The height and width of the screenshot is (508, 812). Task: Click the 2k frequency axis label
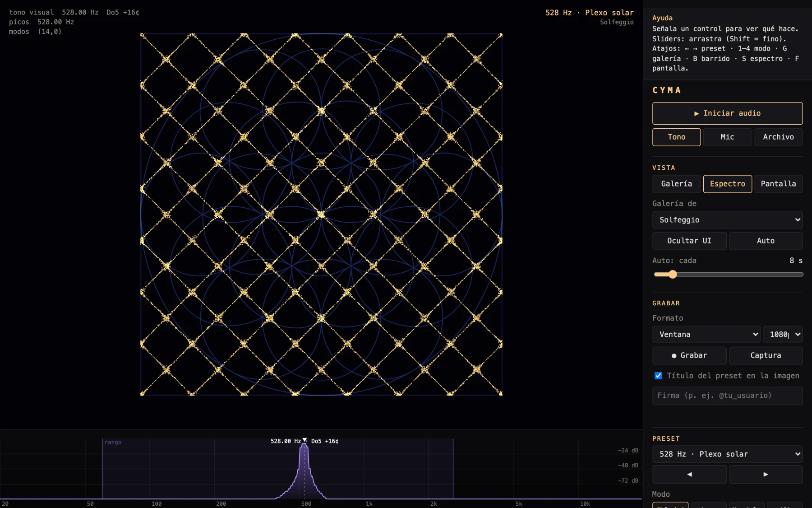(x=434, y=504)
